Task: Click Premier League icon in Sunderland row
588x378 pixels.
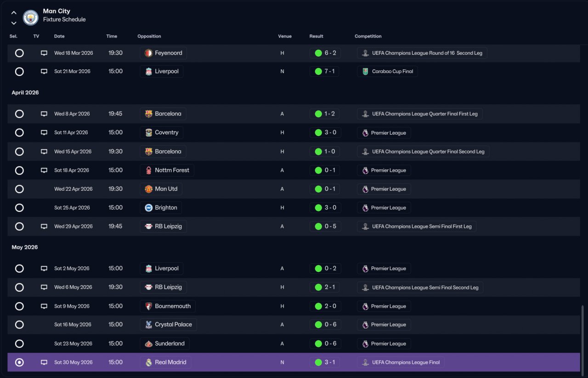Action: pyautogui.click(x=365, y=344)
